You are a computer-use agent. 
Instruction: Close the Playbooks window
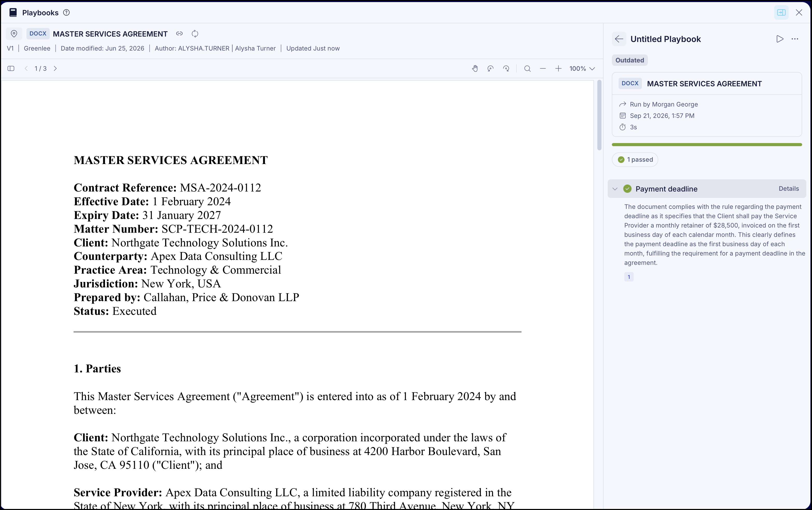point(799,13)
